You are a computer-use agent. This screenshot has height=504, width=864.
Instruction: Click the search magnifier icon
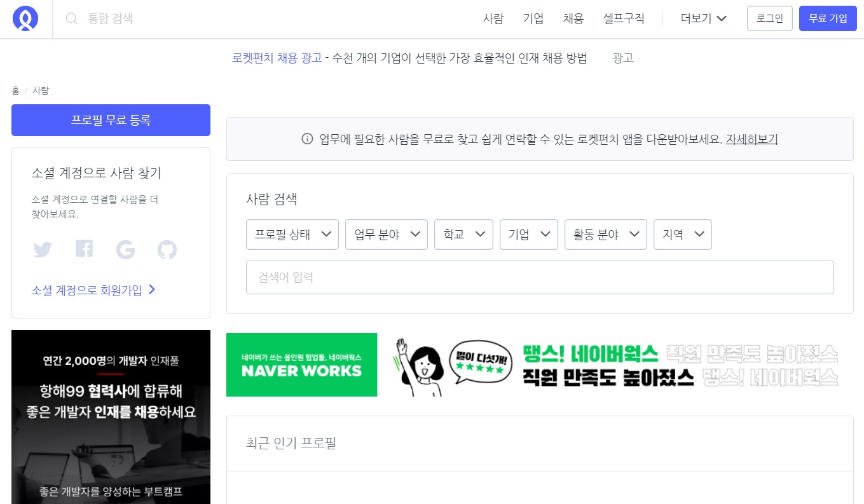pos(72,18)
